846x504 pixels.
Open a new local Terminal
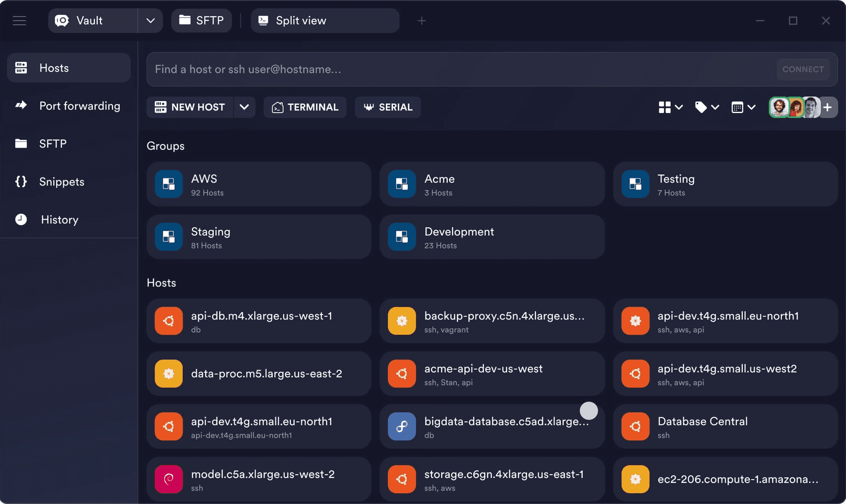(305, 107)
